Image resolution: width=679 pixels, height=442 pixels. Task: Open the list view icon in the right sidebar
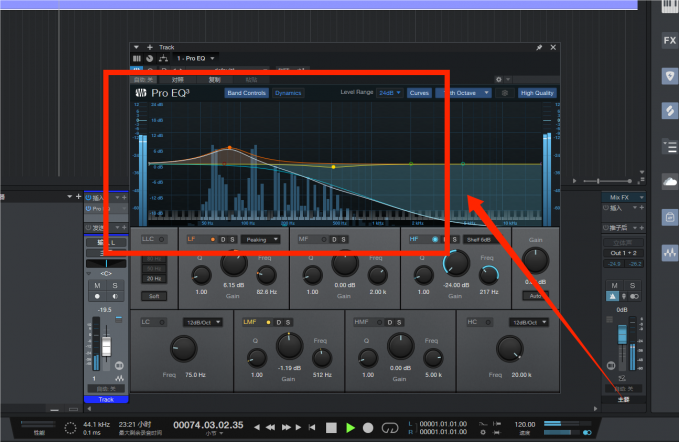pos(669,146)
